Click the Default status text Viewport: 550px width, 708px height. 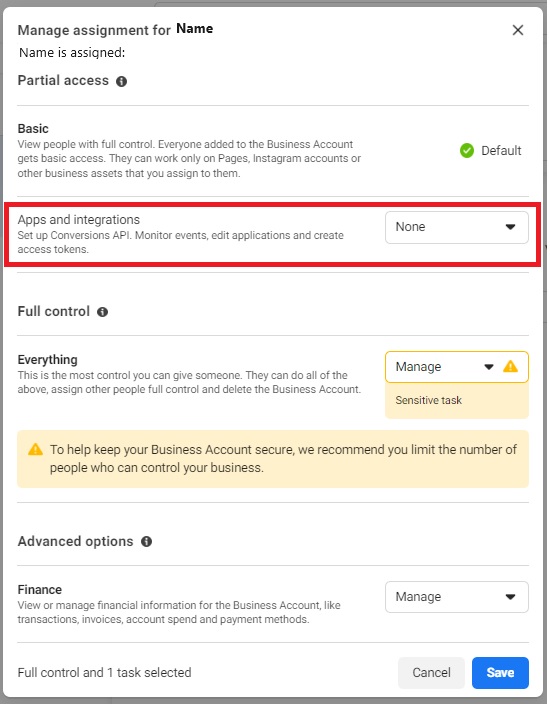(501, 150)
